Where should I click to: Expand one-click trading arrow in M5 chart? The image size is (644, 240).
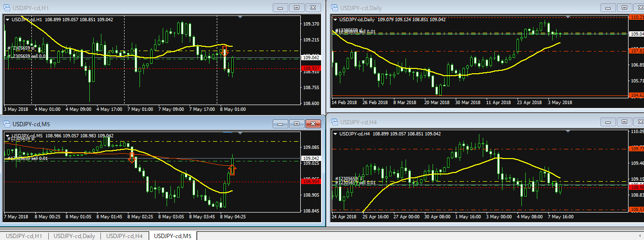7,136
